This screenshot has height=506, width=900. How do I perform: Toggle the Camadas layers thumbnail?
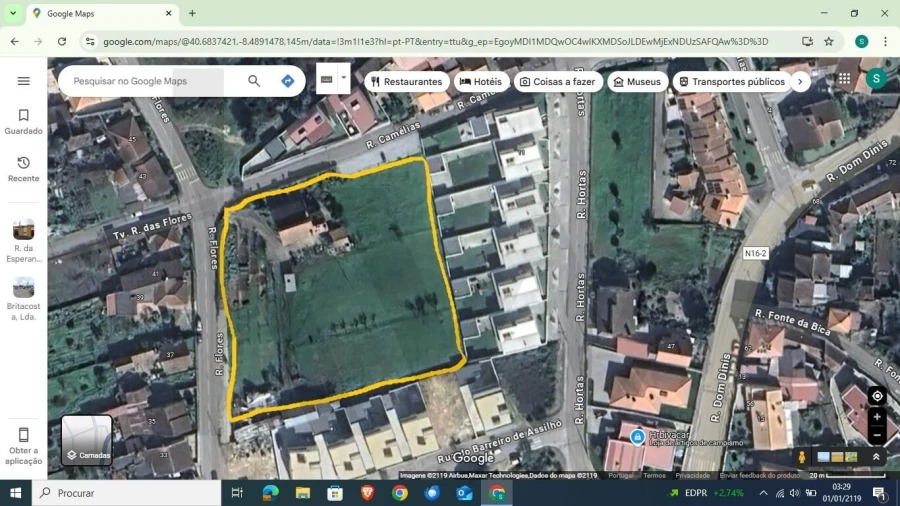pos(87,440)
